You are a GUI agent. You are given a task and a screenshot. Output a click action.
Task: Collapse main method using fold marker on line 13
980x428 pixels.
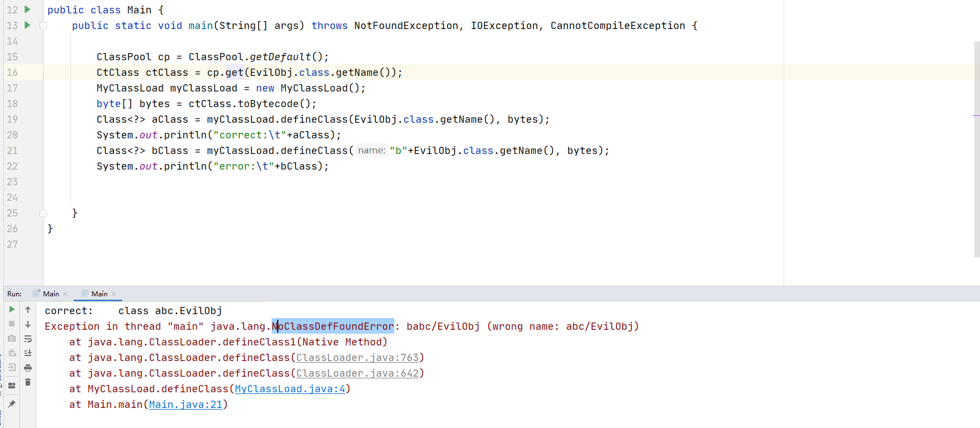(x=43, y=26)
